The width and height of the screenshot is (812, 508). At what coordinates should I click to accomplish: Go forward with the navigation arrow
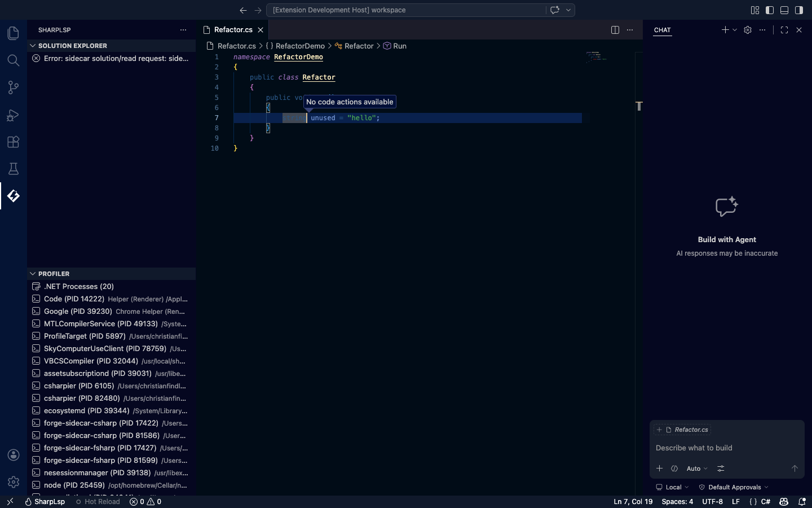click(258, 10)
